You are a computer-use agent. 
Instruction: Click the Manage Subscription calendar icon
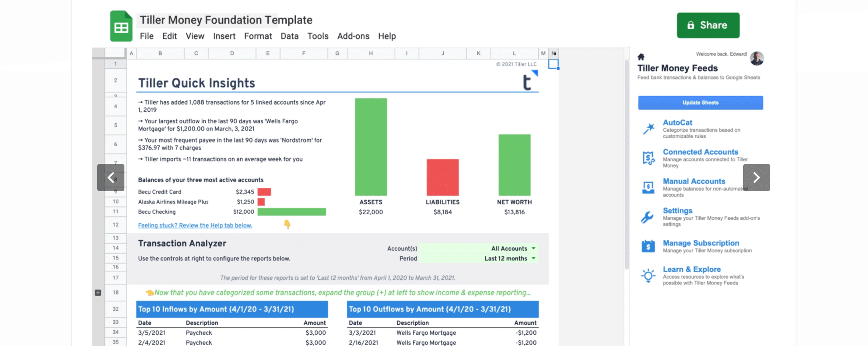pyautogui.click(x=648, y=246)
